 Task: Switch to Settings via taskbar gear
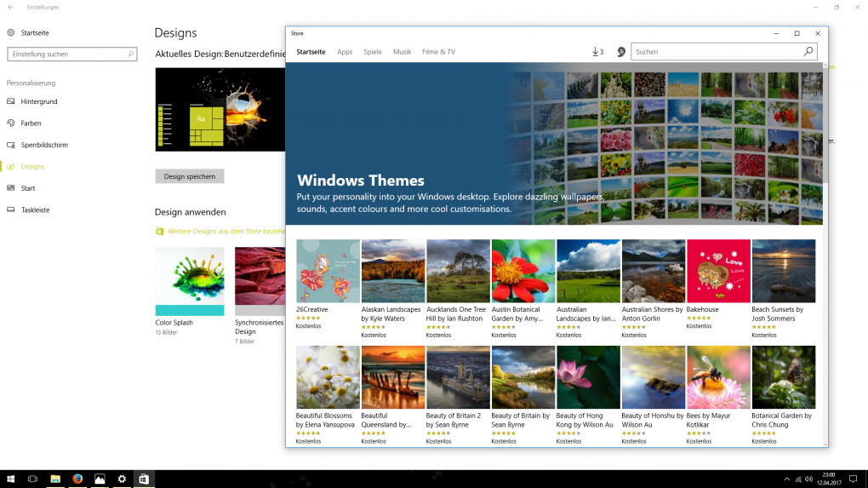pyautogui.click(x=122, y=479)
